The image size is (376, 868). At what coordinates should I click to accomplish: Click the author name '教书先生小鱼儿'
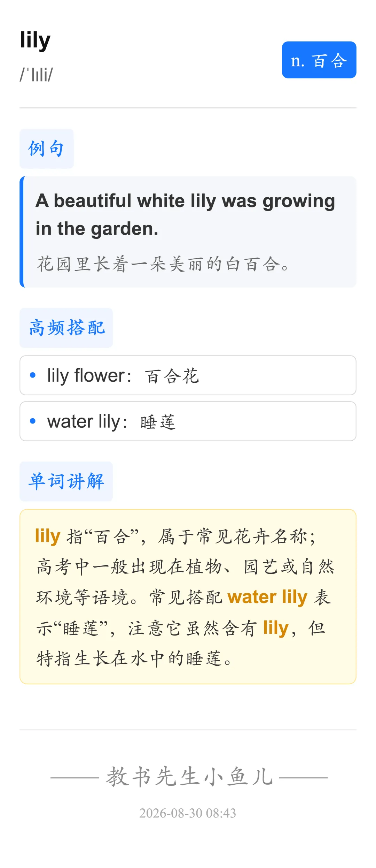point(189,777)
